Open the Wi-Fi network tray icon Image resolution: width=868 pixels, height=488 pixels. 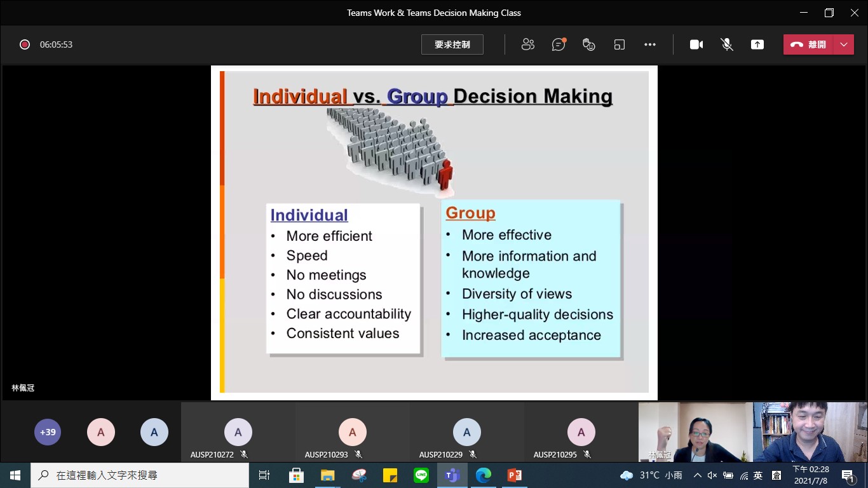[744, 475]
